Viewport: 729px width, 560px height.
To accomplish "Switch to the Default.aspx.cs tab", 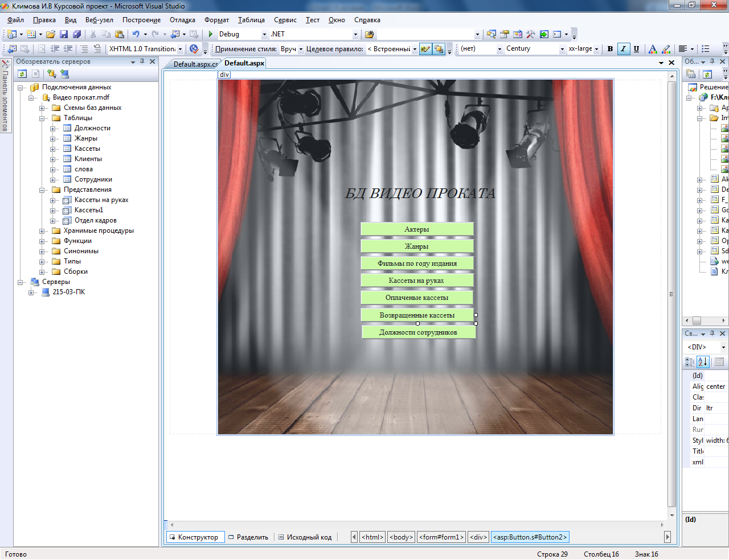I will coord(195,64).
